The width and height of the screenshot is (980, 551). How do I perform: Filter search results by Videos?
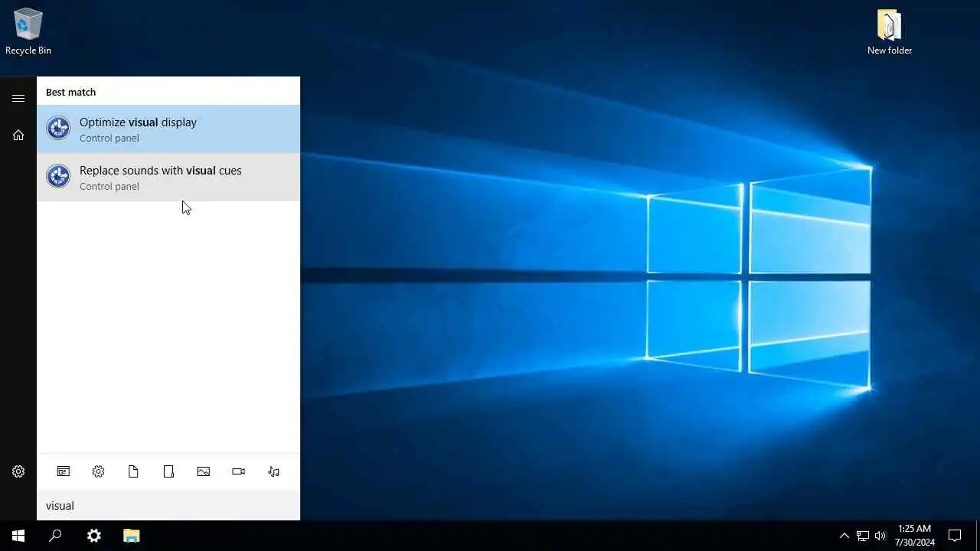point(239,471)
